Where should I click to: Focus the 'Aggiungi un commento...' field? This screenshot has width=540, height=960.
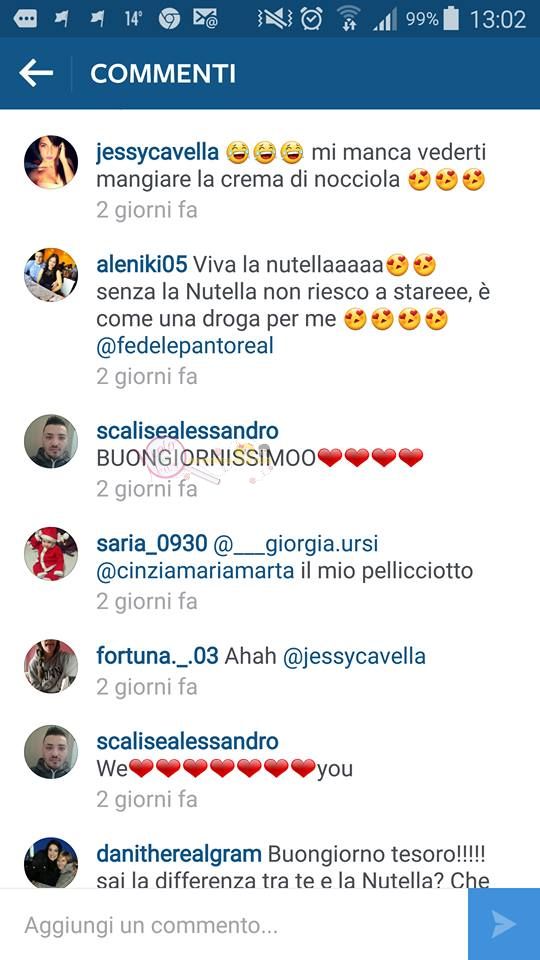click(234, 924)
